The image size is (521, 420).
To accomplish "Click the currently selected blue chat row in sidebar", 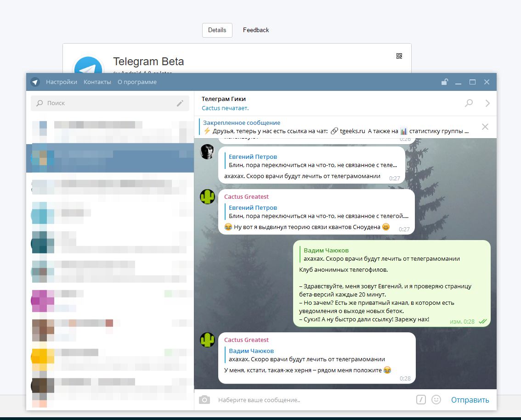I will pos(110,158).
